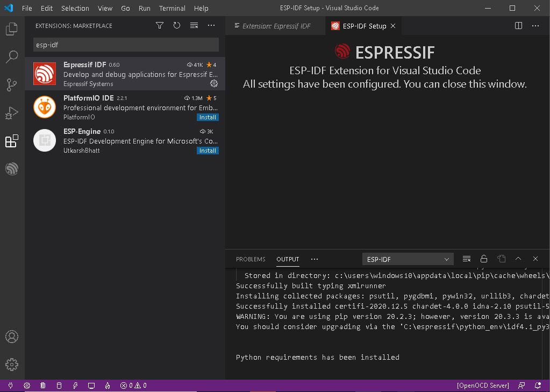Show errors and warnings count in status bar

(133, 386)
